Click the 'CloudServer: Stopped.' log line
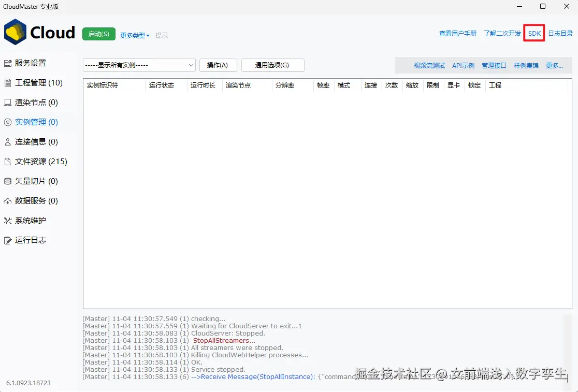The image size is (578, 392). click(174, 333)
